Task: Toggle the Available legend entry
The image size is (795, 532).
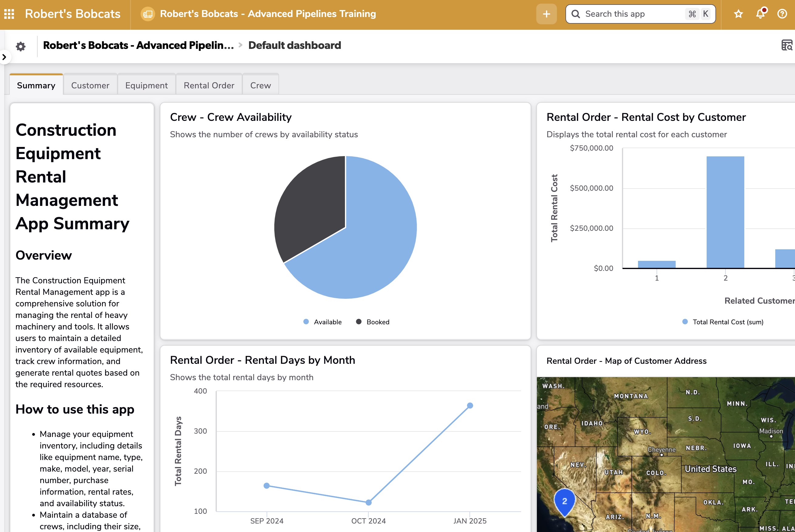Action: 322,322
